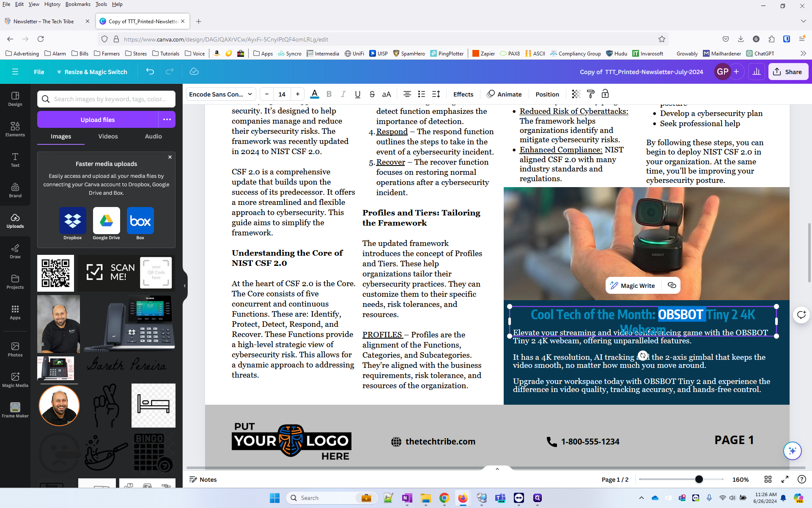Image resolution: width=812 pixels, height=508 pixels.
Task: Add collaborator with plus icon
Action: pos(736,72)
